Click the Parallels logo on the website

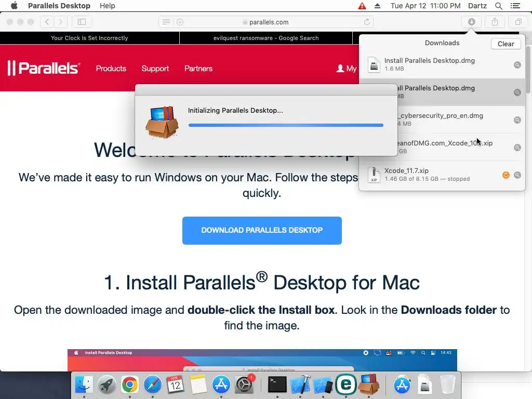pyautogui.click(x=44, y=68)
